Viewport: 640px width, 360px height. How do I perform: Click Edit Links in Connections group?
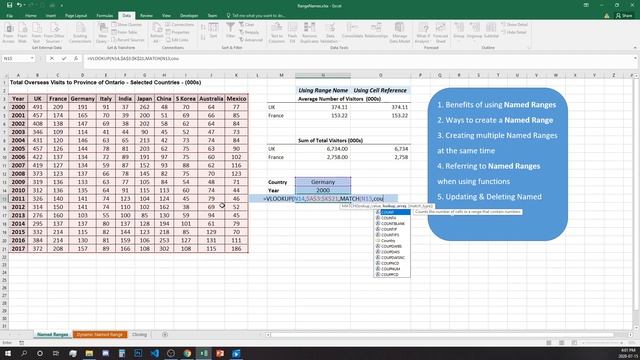point(178,40)
